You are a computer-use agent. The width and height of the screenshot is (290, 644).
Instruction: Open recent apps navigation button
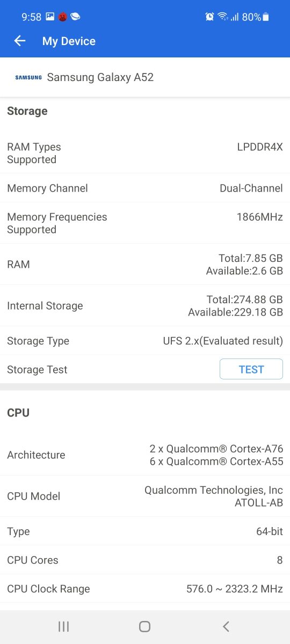[x=63, y=626]
